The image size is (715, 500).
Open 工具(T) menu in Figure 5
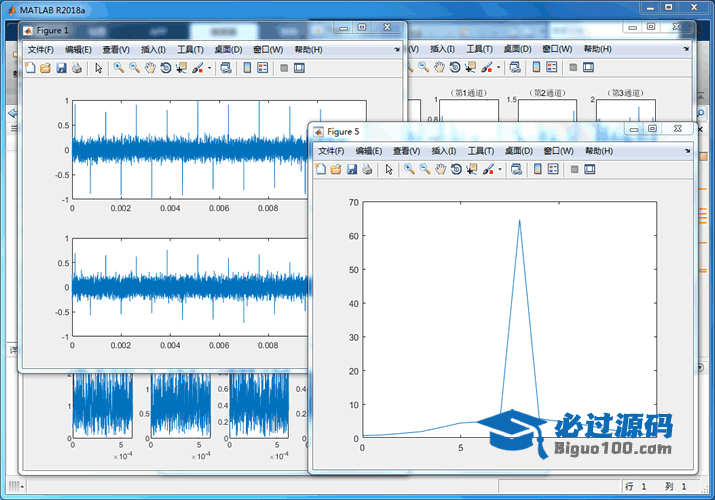click(x=481, y=151)
